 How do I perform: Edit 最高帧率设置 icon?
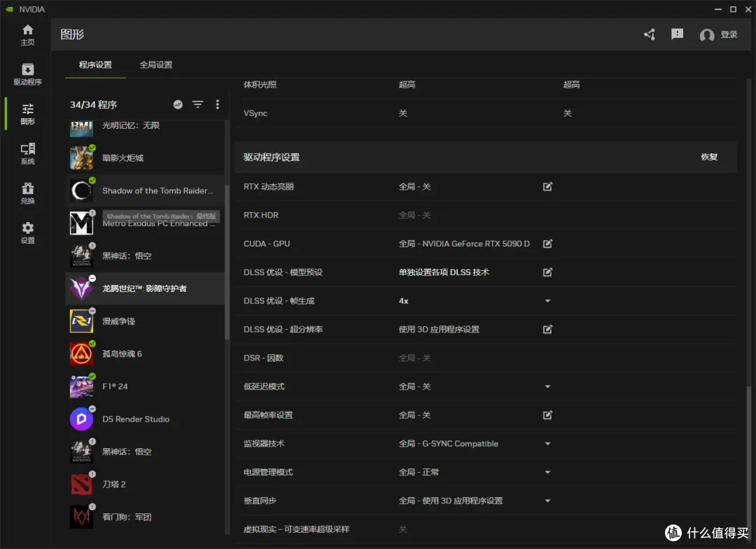click(x=547, y=415)
